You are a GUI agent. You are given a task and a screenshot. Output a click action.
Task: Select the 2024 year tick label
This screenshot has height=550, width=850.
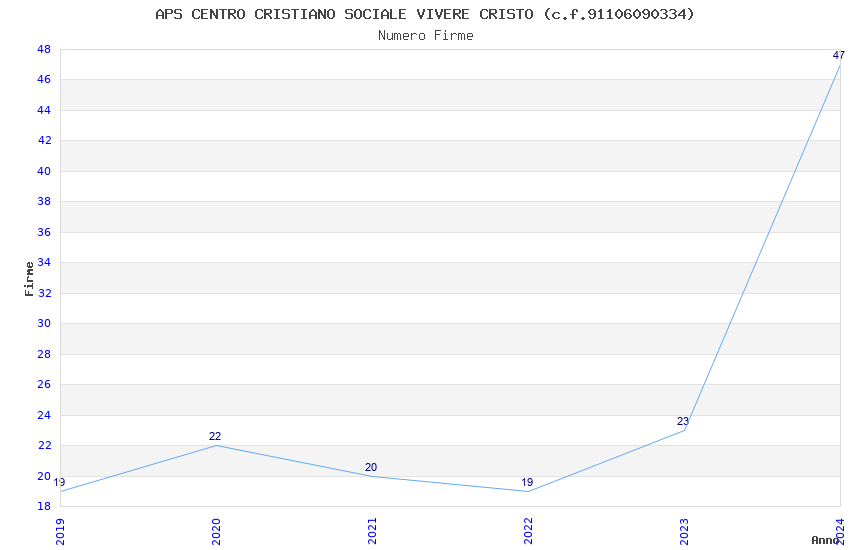click(x=840, y=530)
